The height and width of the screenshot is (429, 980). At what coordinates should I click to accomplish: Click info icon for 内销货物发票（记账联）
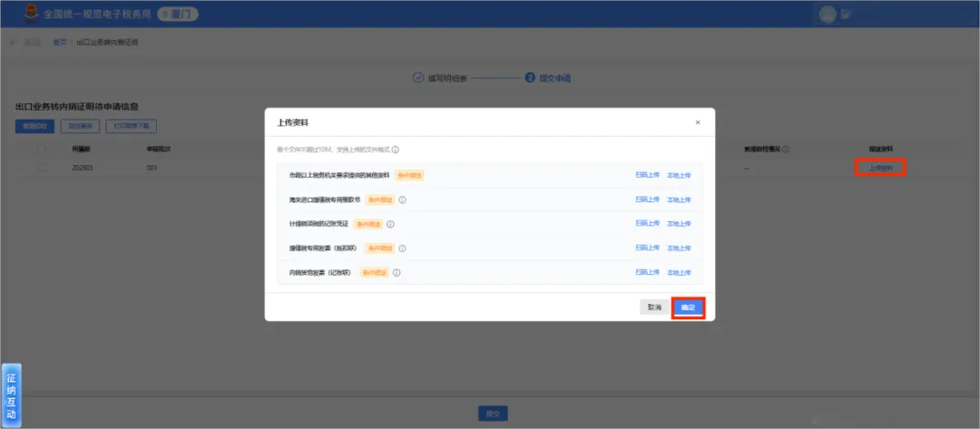[x=397, y=272]
